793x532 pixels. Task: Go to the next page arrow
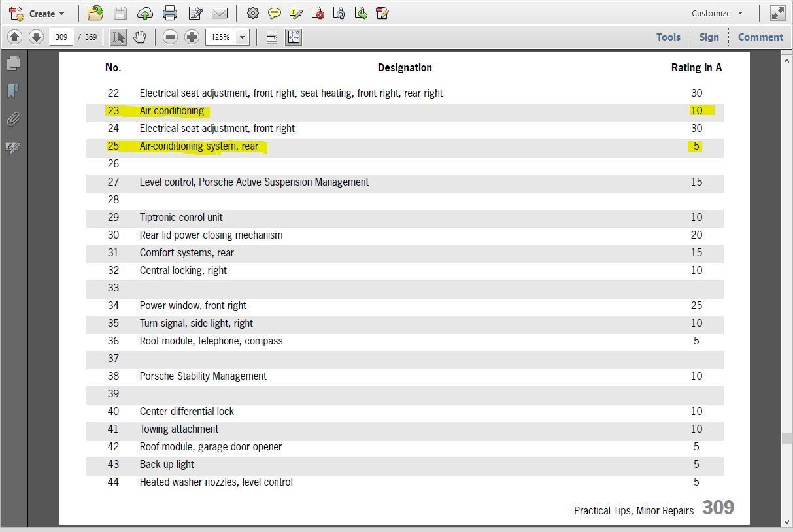tap(36, 37)
